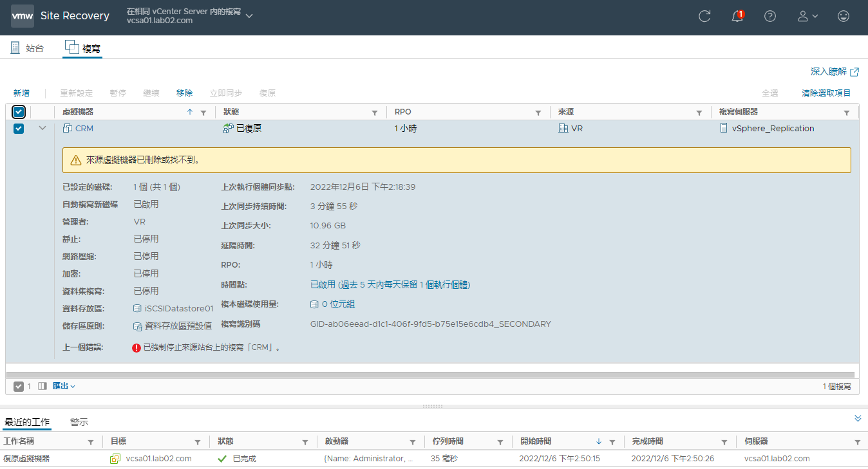Click the warning triangle icon

coord(76,160)
